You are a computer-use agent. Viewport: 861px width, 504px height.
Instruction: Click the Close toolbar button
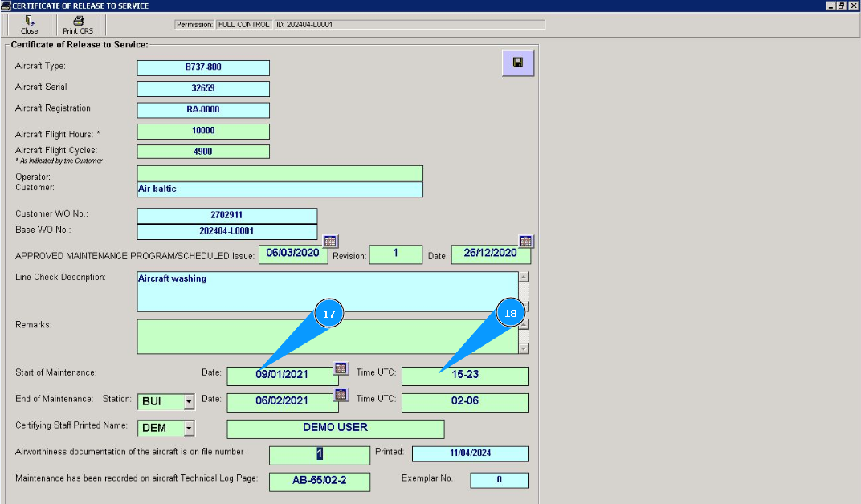(29, 25)
